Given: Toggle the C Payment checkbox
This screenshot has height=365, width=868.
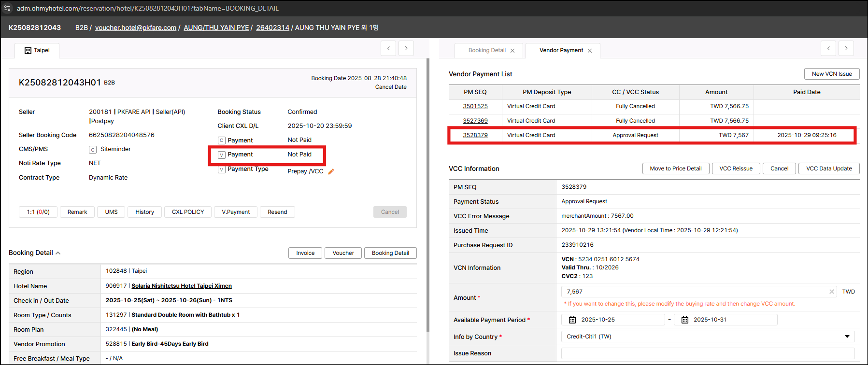Looking at the screenshot, I should 222,140.
